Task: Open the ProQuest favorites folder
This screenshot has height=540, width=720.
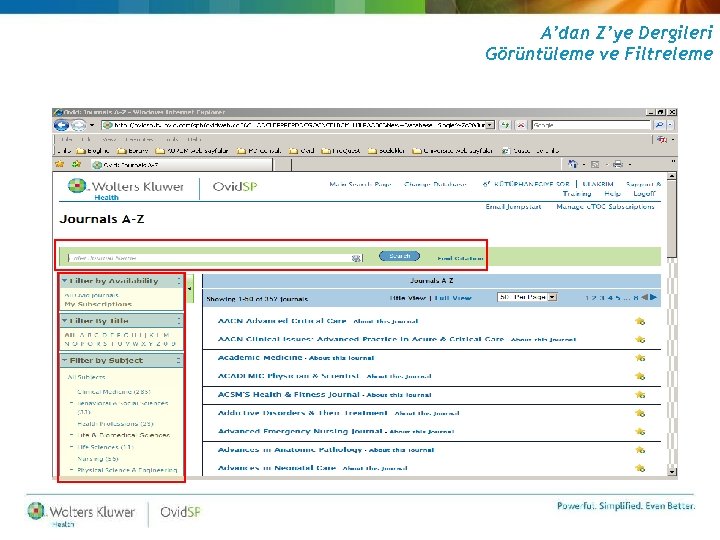Action: [340, 151]
